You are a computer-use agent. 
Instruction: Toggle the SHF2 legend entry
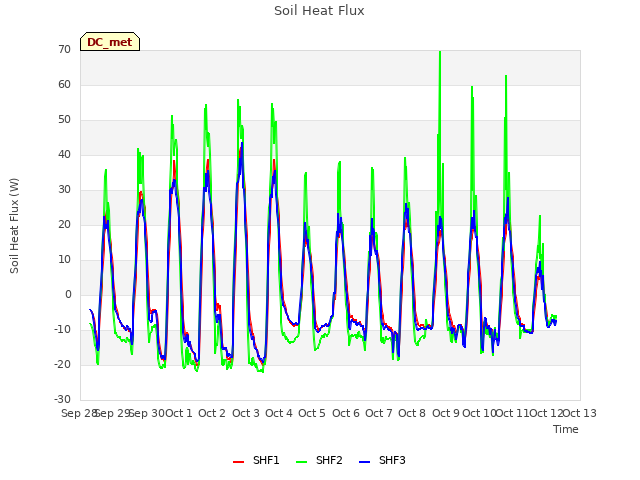[x=319, y=460]
